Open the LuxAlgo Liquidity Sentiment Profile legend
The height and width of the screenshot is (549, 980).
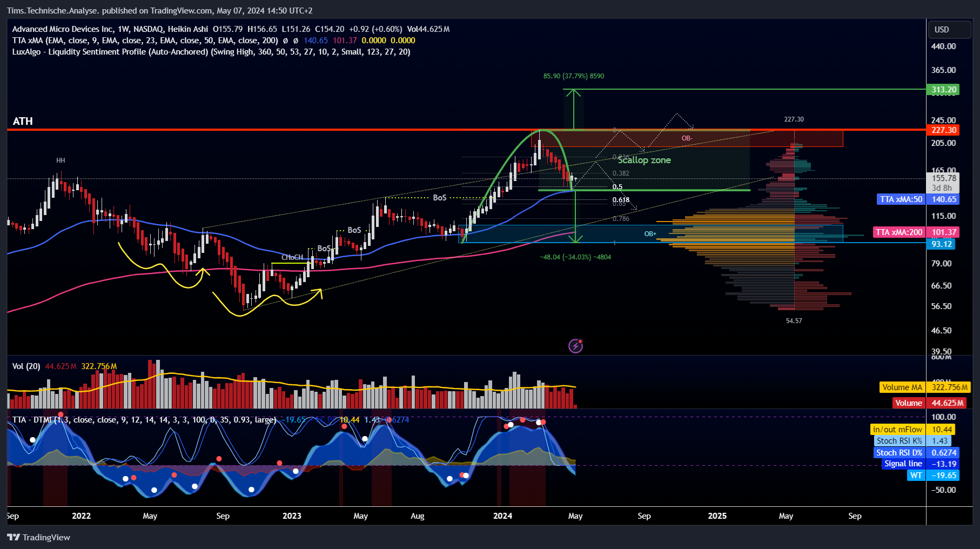[x=211, y=52]
